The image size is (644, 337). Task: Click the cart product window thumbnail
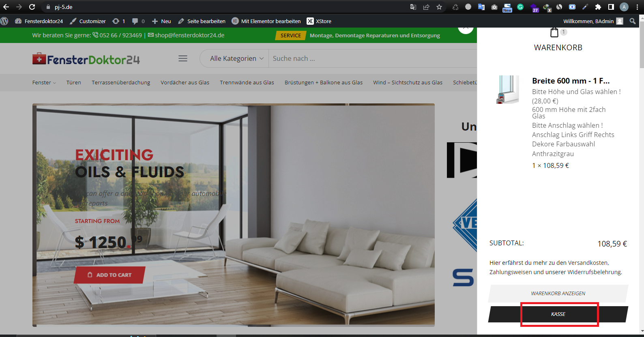click(x=508, y=90)
